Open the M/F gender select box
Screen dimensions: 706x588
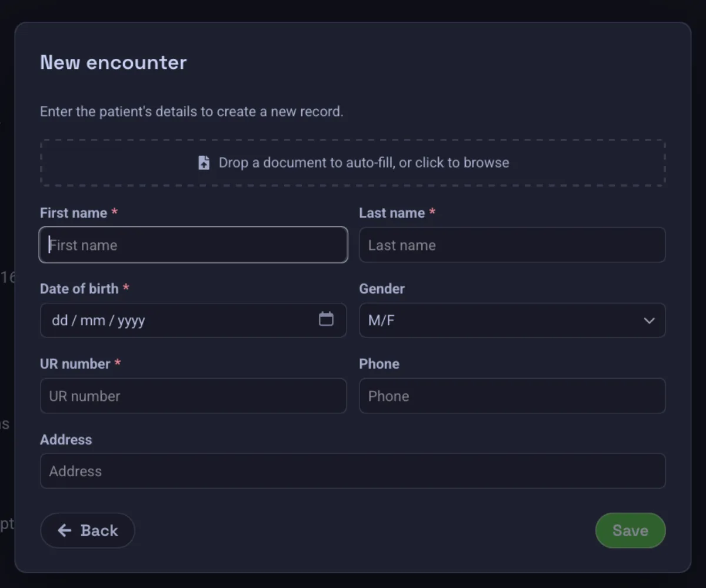pos(512,320)
